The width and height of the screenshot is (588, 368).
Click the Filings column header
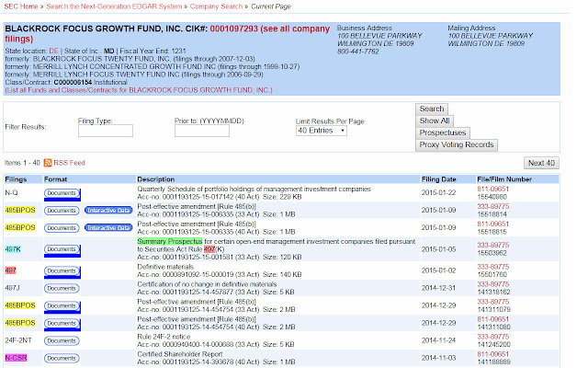[x=16, y=179]
